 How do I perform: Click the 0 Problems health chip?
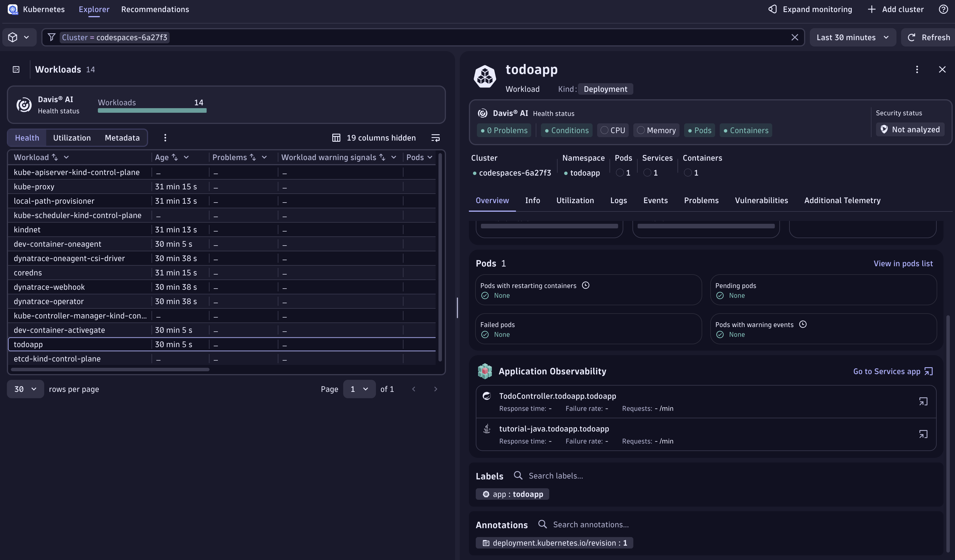[x=504, y=130]
